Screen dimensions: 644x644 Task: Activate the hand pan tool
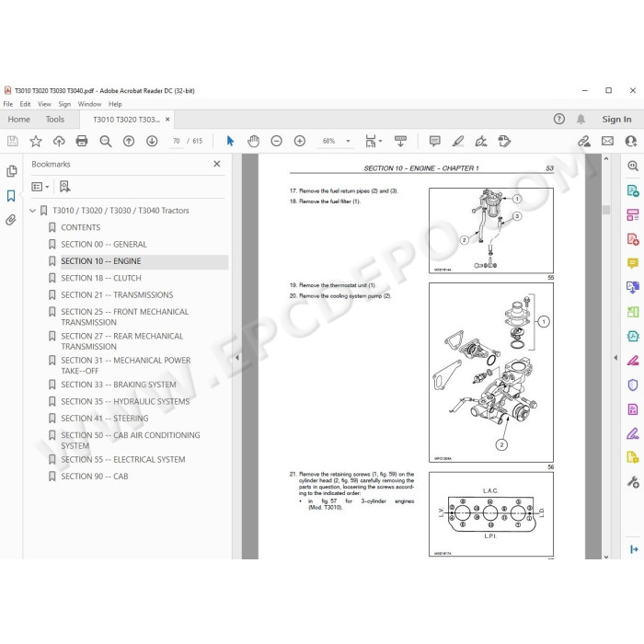[253, 142]
